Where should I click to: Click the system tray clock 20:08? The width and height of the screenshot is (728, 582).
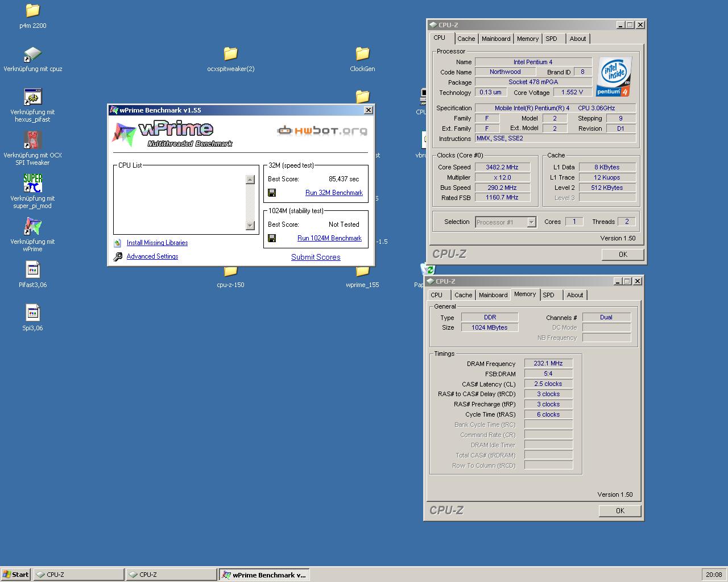[714, 575]
